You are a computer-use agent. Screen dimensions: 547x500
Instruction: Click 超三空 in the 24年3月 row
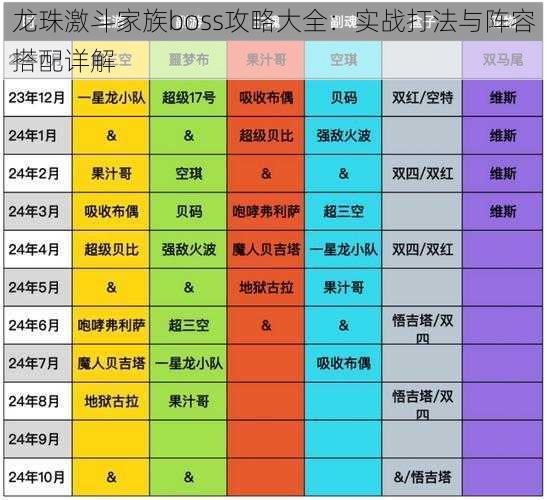point(344,211)
